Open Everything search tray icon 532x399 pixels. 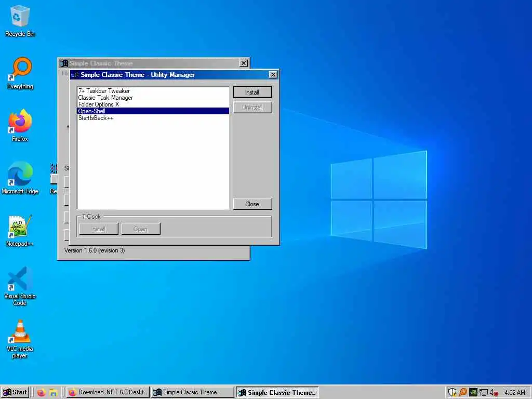(463, 393)
